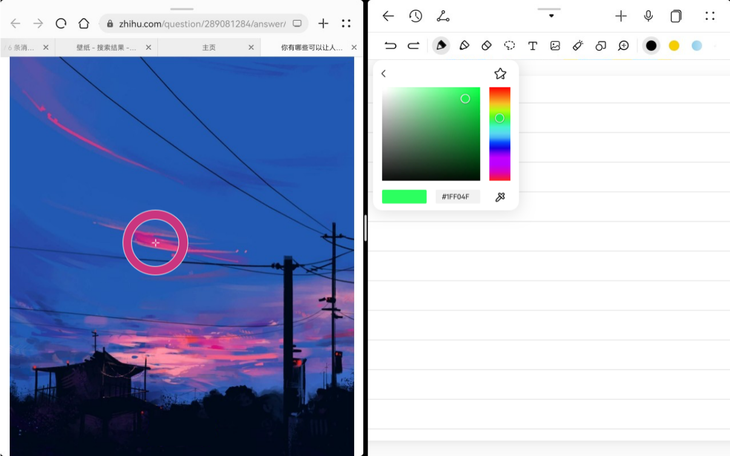Close the 条消 tab
This screenshot has width=730, height=456.
(x=46, y=48)
